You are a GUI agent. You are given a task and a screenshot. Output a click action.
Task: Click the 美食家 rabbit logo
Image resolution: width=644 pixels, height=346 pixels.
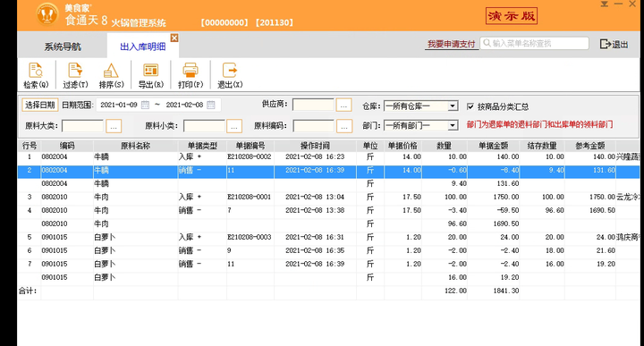[47, 14]
